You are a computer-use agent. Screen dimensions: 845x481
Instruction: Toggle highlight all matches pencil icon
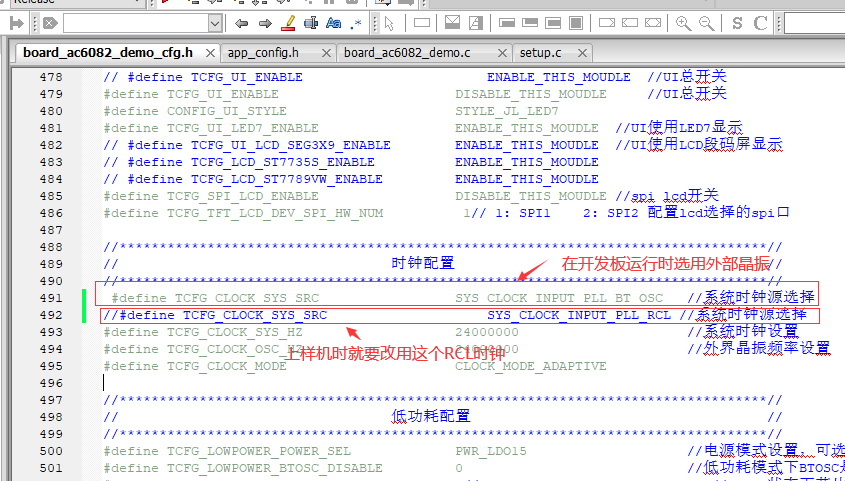pyautogui.click(x=288, y=23)
